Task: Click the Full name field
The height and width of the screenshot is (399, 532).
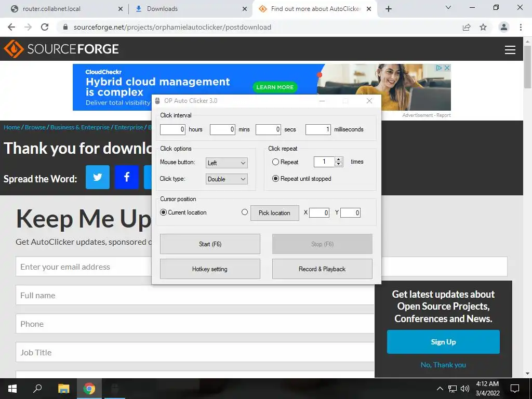Action: pos(195,295)
